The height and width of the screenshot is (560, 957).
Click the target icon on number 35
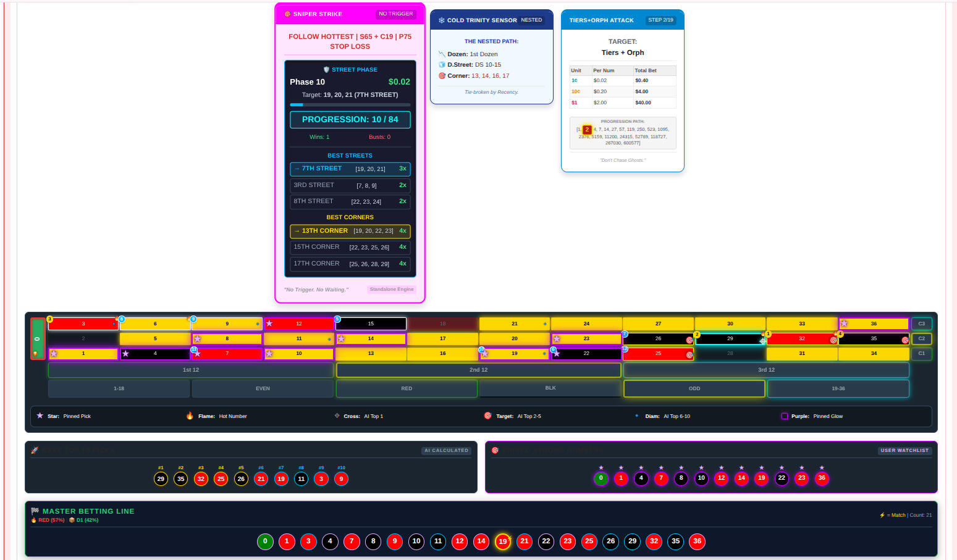905,340
